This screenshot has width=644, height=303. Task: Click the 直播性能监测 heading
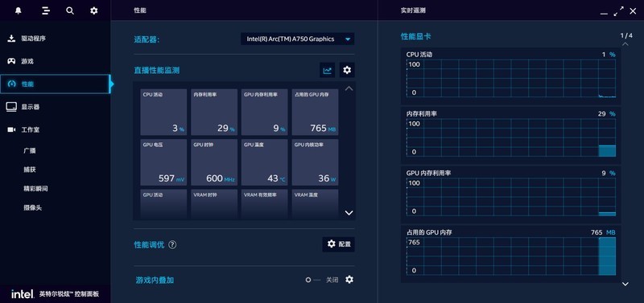pyautogui.click(x=156, y=70)
